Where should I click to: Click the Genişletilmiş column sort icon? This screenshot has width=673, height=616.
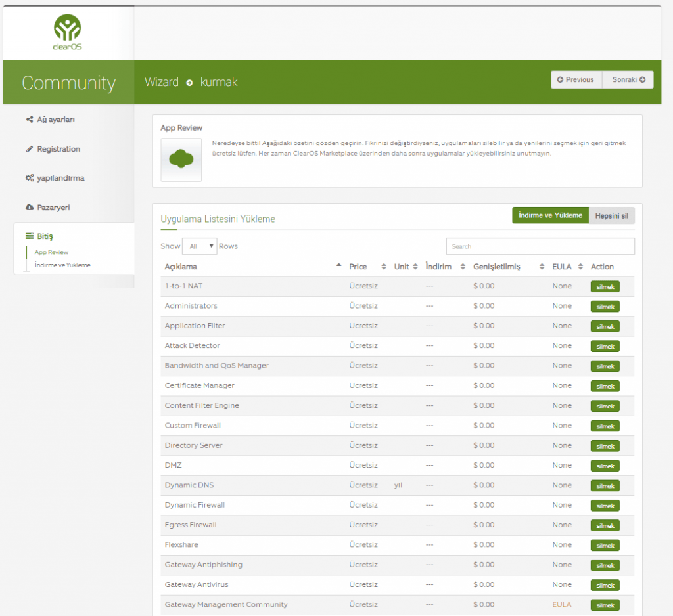point(542,267)
